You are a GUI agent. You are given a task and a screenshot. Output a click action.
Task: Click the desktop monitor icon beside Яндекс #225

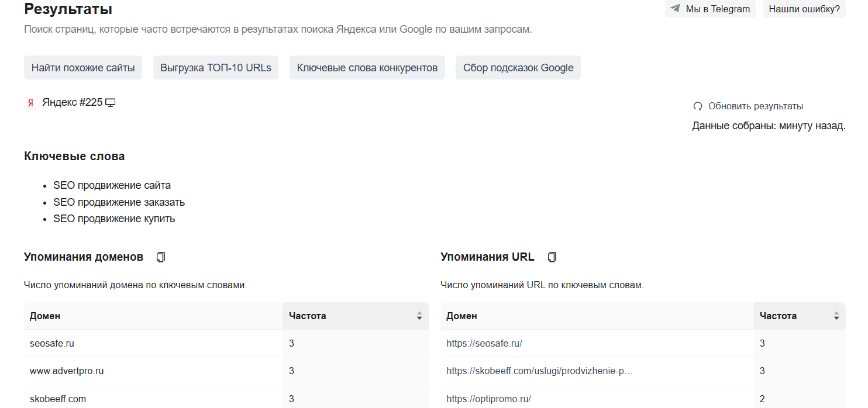(110, 103)
